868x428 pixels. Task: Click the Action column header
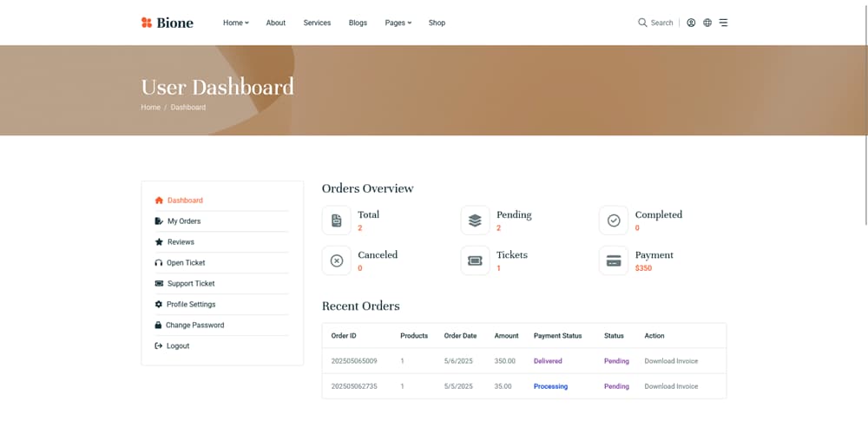[654, 335]
